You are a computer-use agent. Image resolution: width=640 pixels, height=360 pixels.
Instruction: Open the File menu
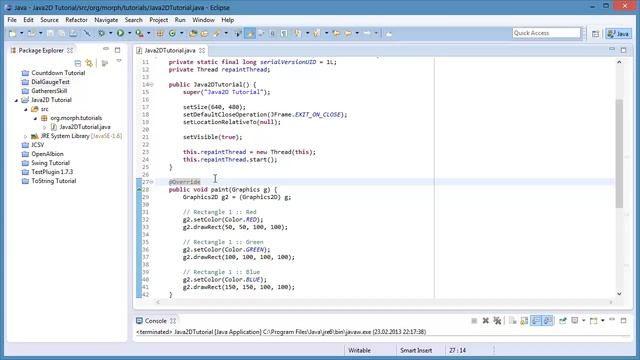(12, 20)
